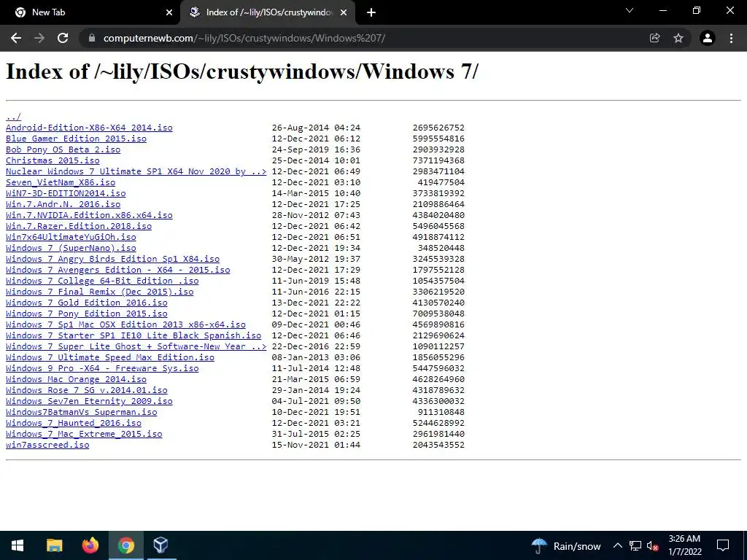
Task: Click the address bar URL
Action: pyautogui.click(x=244, y=38)
